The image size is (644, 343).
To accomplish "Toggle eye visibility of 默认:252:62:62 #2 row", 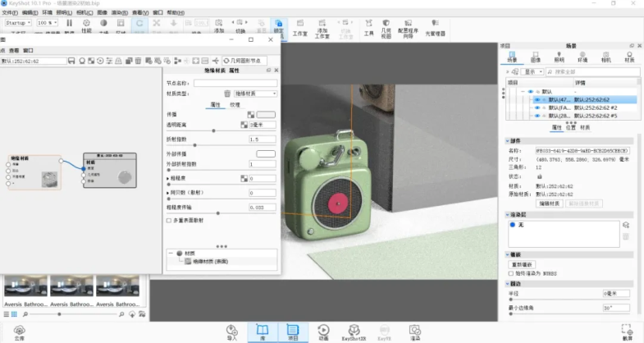I will 537,107.
